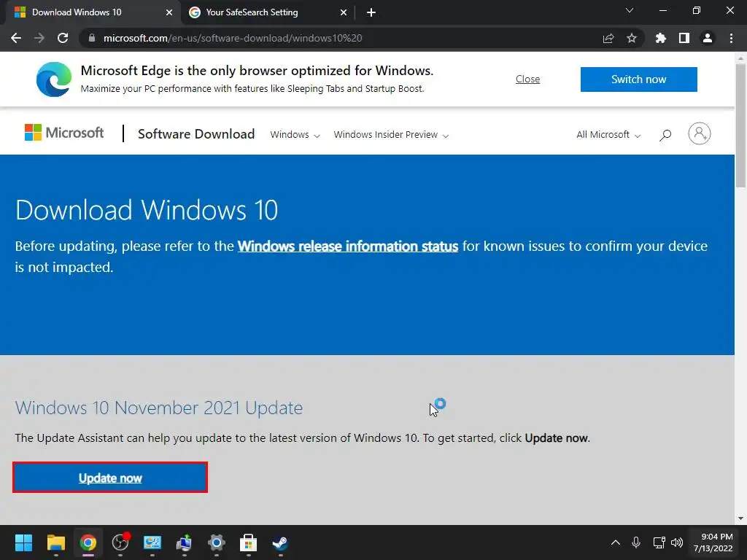The width and height of the screenshot is (747, 560).
Task: Reload the page with the refresh icon
Action: click(x=63, y=38)
